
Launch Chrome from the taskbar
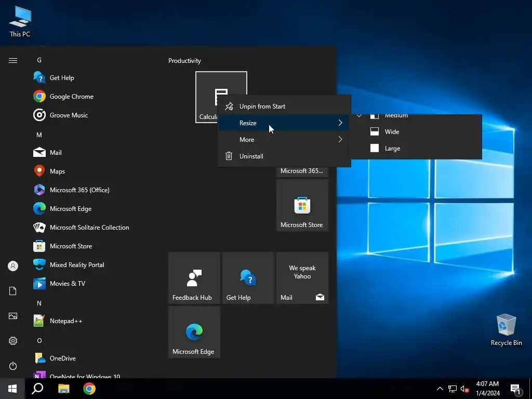click(x=89, y=389)
